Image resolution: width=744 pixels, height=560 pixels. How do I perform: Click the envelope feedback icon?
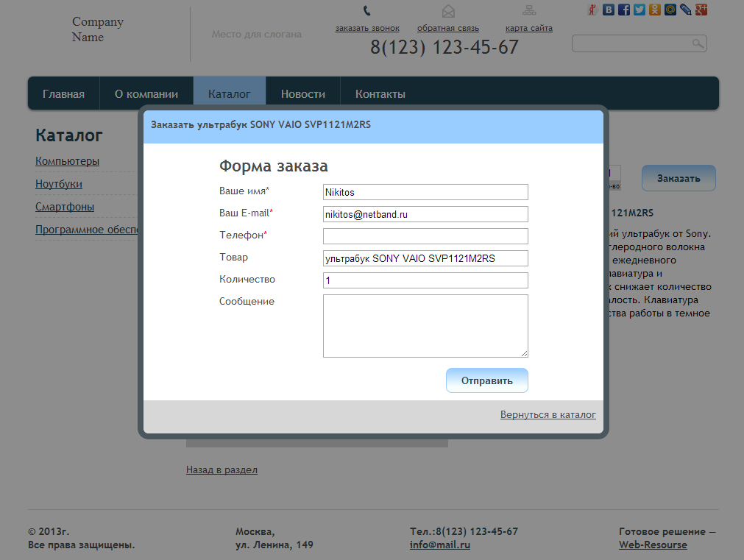tap(448, 11)
